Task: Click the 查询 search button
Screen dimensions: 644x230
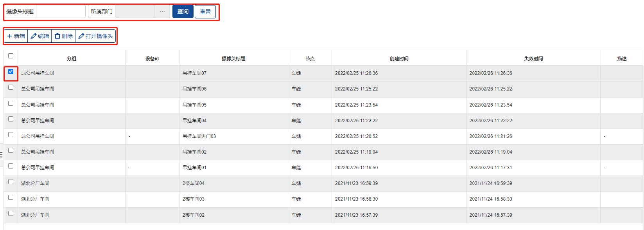Action: click(183, 11)
